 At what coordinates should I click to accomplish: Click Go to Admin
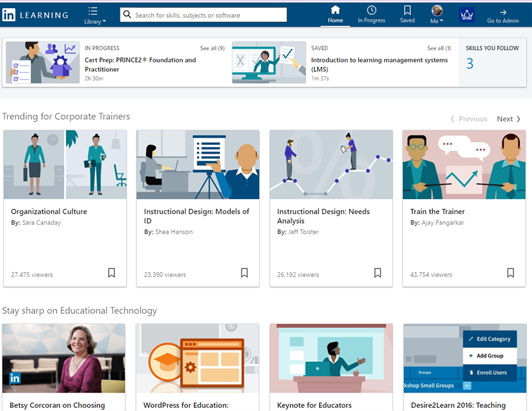tap(503, 16)
